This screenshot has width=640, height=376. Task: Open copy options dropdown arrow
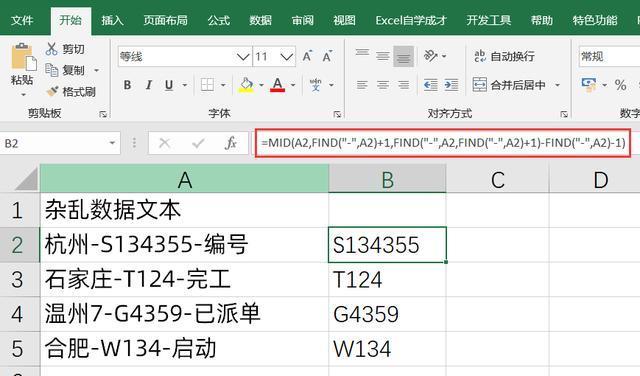(x=96, y=71)
